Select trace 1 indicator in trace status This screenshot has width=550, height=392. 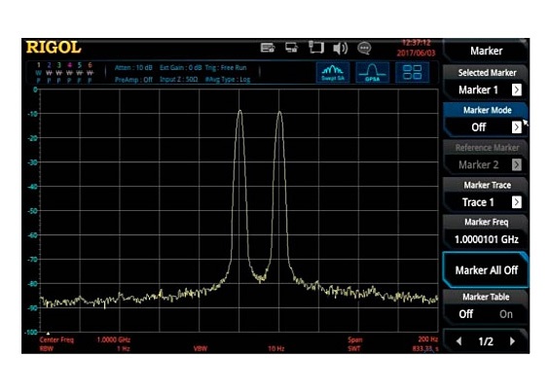(39, 73)
